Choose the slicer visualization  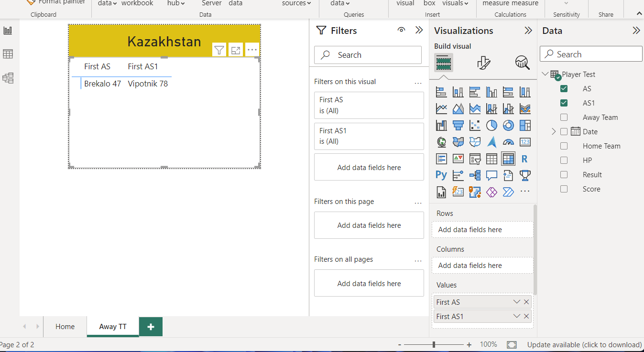click(x=475, y=159)
